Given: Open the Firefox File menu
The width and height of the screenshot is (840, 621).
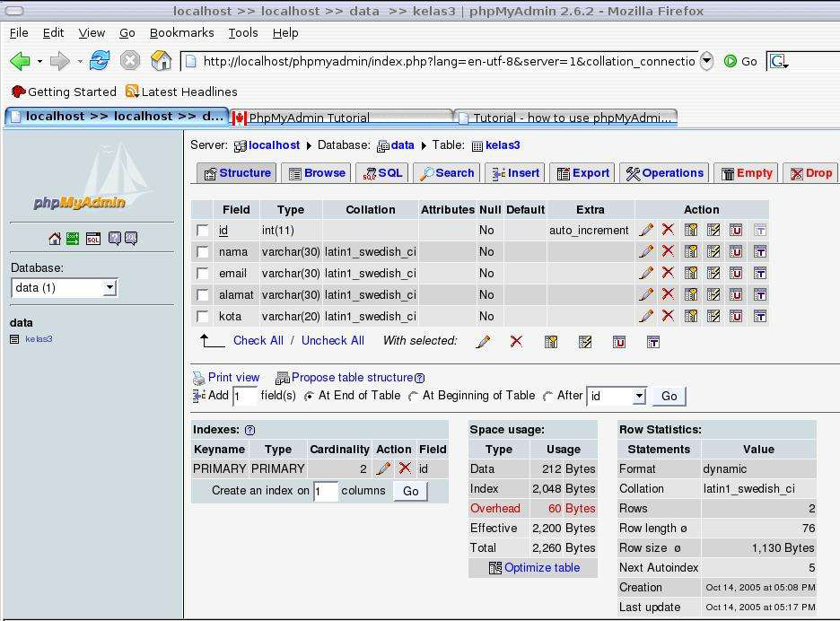Looking at the screenshot, I should pos(19,32).
